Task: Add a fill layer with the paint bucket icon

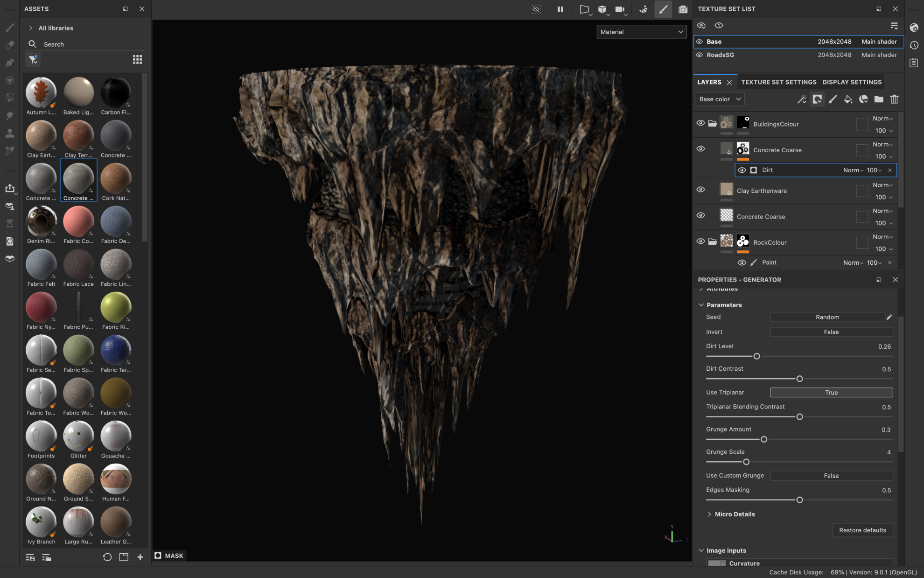Action: pyautogui.click(x=848, y=99)
